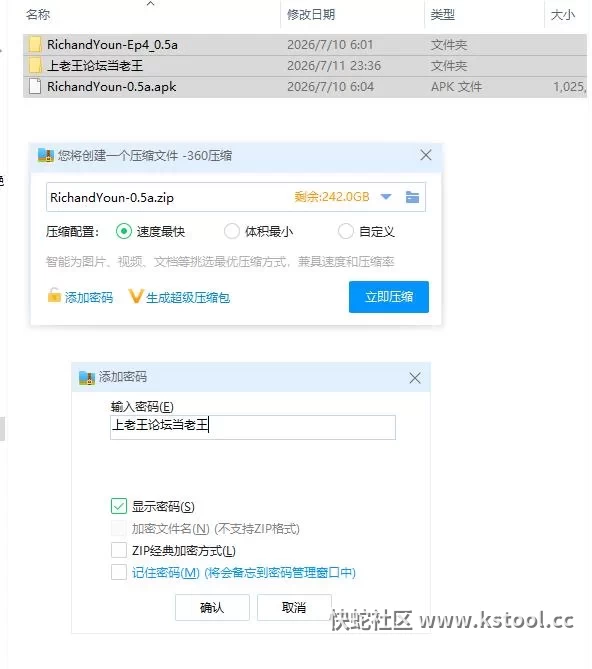
Task: Click into the 输入密码 text field
Action: click(x=252, y=427)
